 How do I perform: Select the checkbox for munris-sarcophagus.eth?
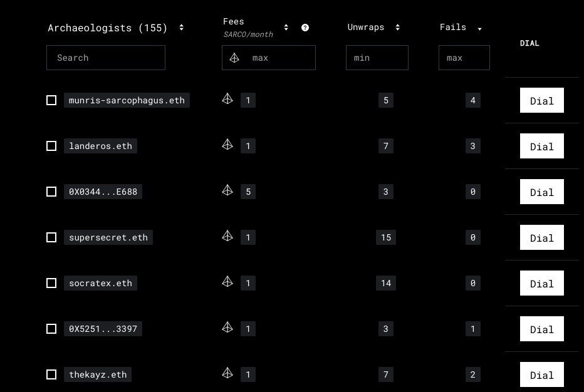[x=51, y=100]
